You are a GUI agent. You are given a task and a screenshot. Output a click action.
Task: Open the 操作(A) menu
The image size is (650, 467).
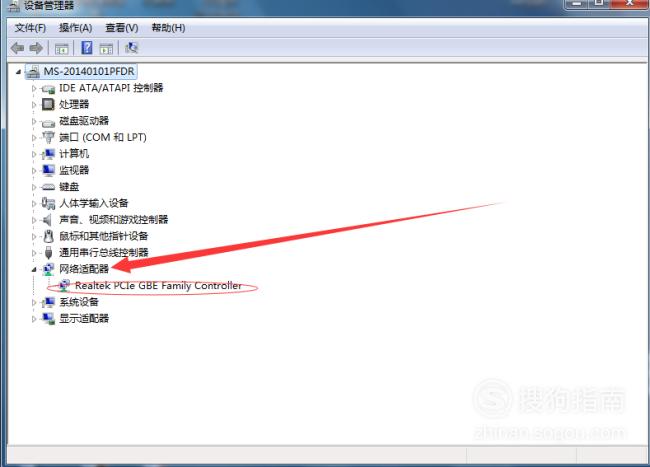coord(75,28)
